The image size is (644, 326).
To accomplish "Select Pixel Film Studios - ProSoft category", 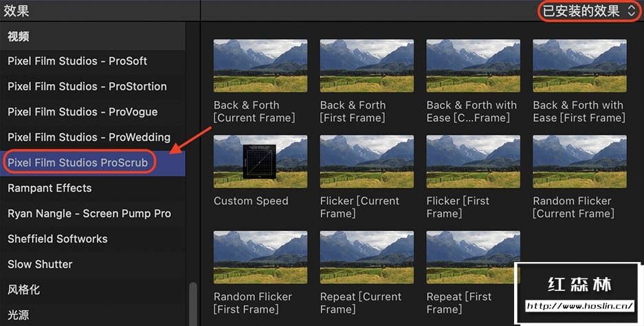I will click(92, 61).
